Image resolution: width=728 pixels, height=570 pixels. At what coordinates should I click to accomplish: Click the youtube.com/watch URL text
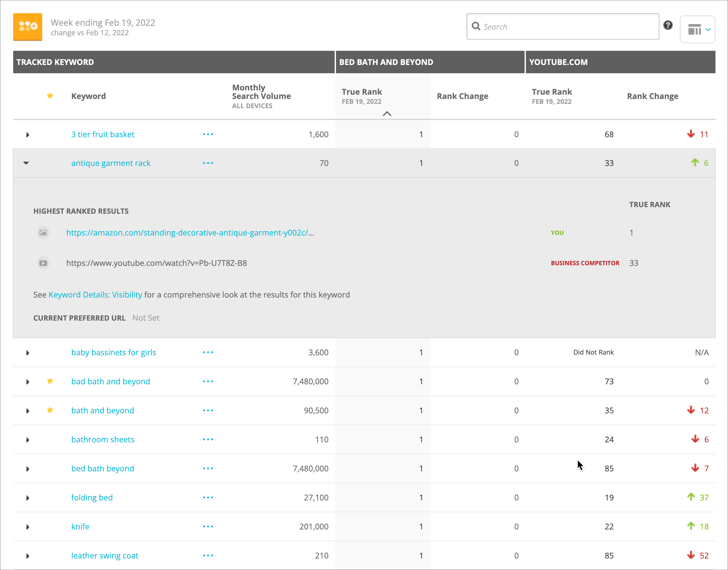(156, 263)
